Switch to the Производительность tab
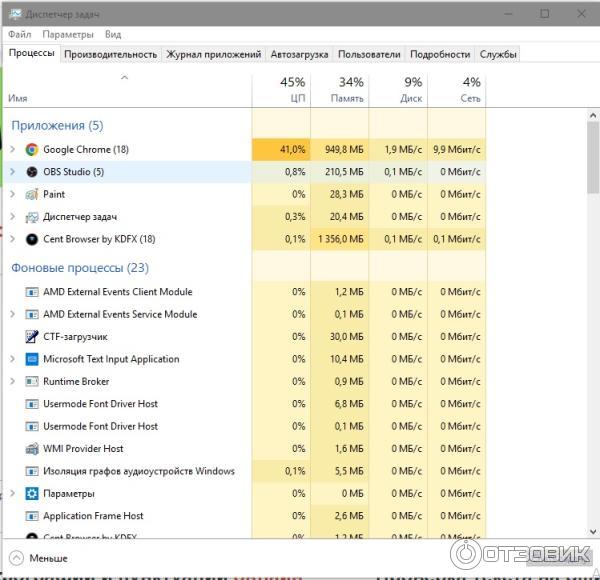 coord(110,54)
